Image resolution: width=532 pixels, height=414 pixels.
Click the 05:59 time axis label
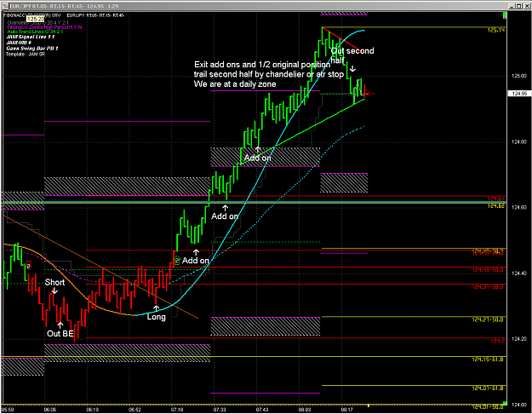[9, 410]
